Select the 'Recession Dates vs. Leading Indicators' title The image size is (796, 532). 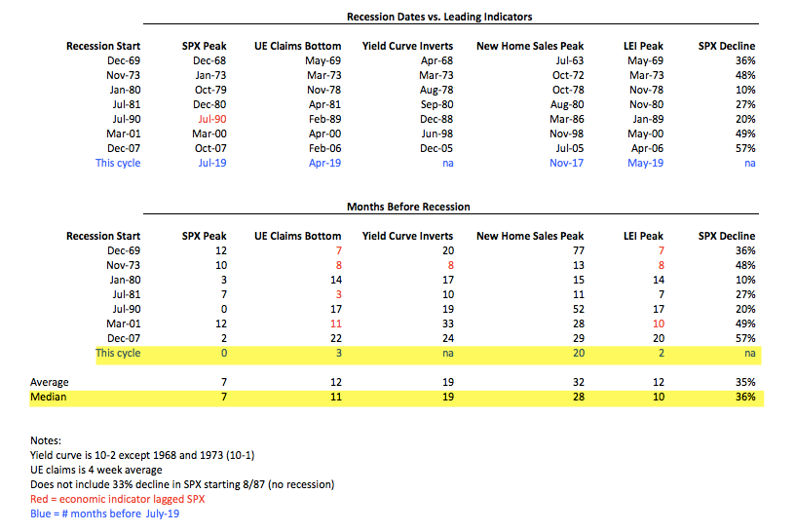tap(439, 17)
